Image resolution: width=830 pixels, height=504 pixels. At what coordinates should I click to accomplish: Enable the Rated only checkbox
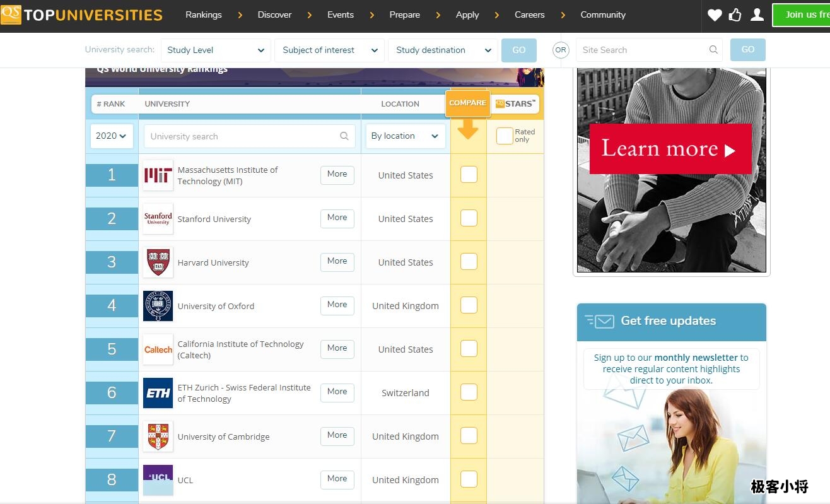504,136
